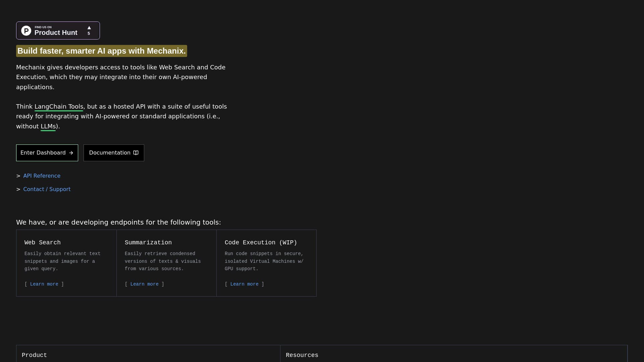Click the arrow icon in Enter Dashboard
This screenshot has height=362, width=644.
pyautogui.click(x=71, y=153)
